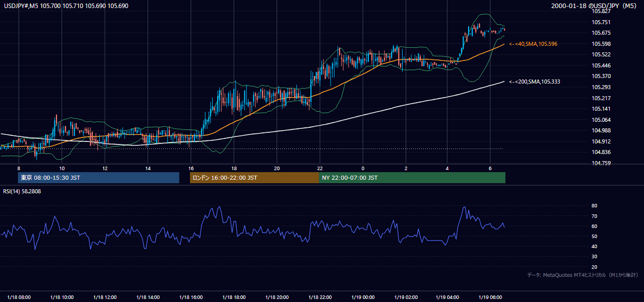Click the 104.836 price axis label
Screen dimensions: 644x302
coord(601,153)
